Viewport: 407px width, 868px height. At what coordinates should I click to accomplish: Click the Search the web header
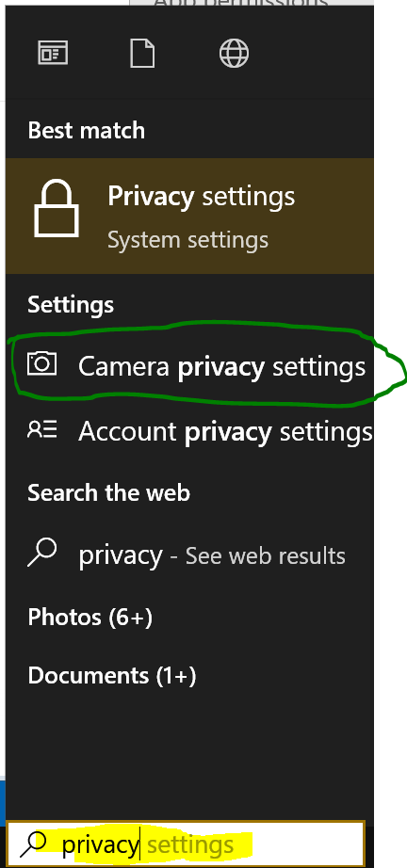click(108, 492)
